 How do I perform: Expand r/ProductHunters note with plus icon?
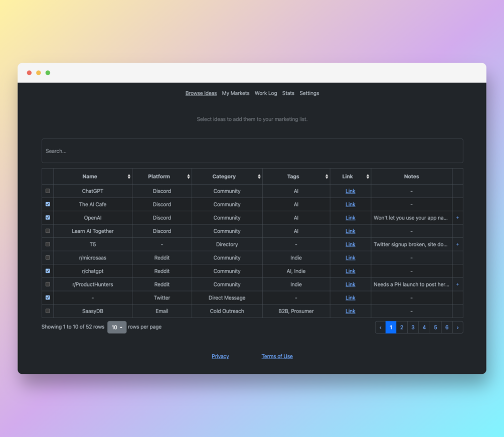[457, 284]
